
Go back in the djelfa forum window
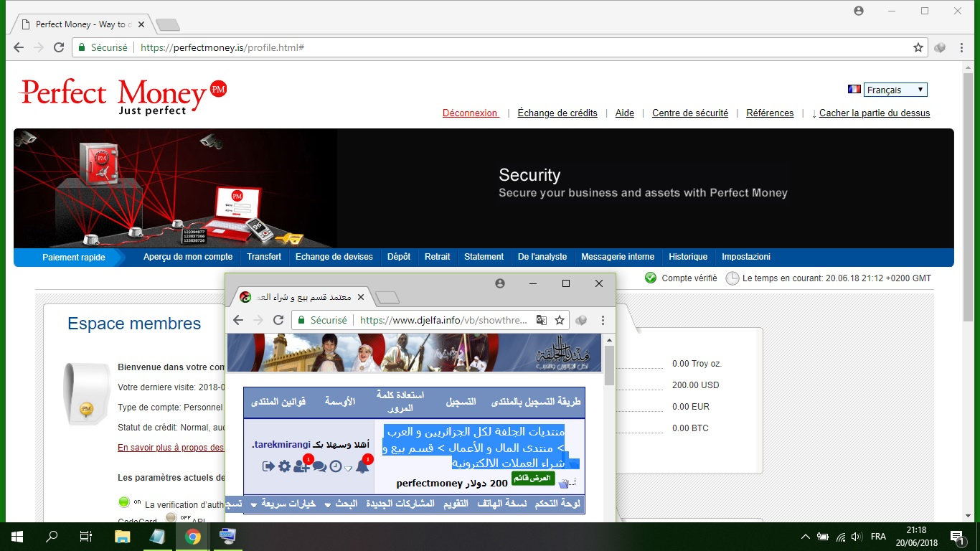(238, 320)
